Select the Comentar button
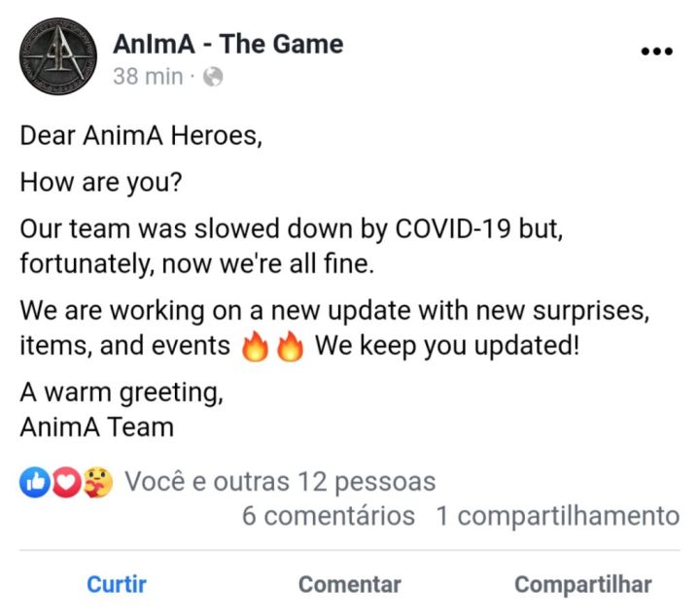This screenshot has height=616, width=700. pos(350,584)
